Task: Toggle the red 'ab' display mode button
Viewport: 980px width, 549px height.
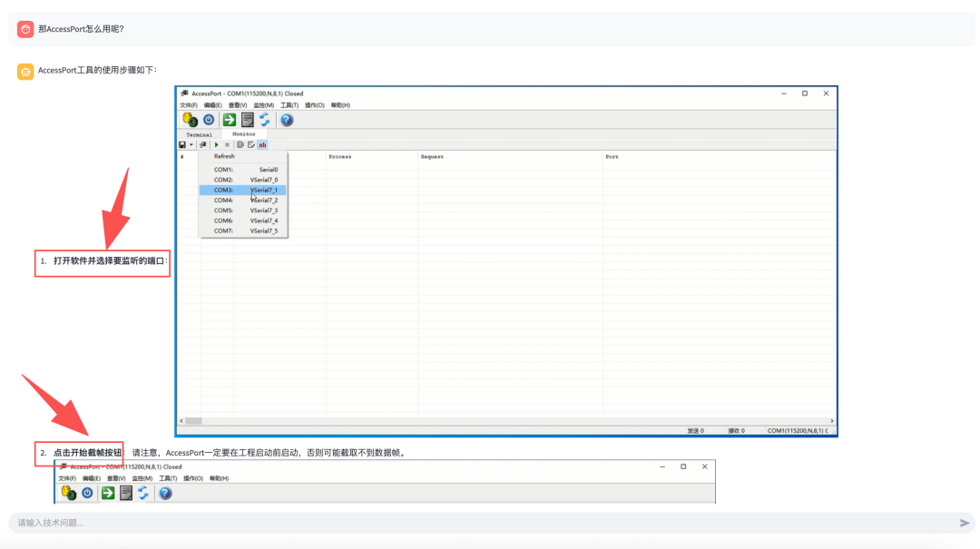Action: [262, 144]
